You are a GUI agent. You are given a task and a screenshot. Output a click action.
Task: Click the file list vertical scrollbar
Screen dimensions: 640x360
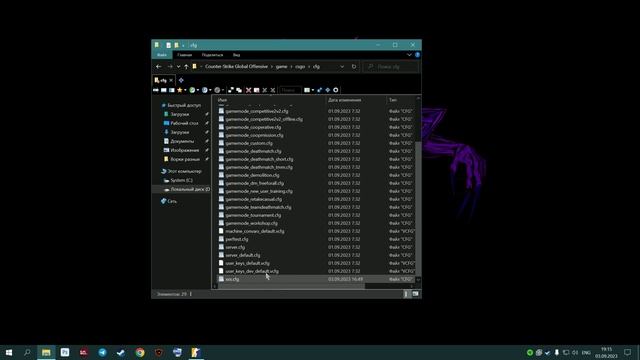pos(418,209)
